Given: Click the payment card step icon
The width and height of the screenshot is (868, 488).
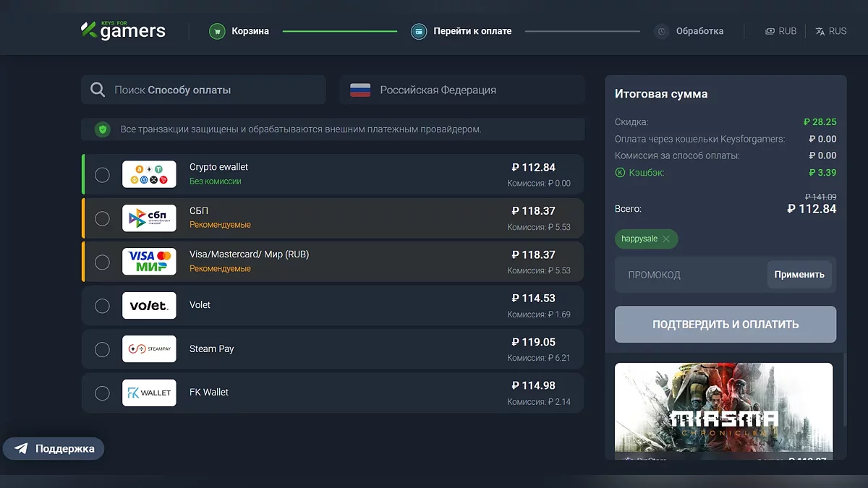Looking at the screenshot, I should 419,31.
